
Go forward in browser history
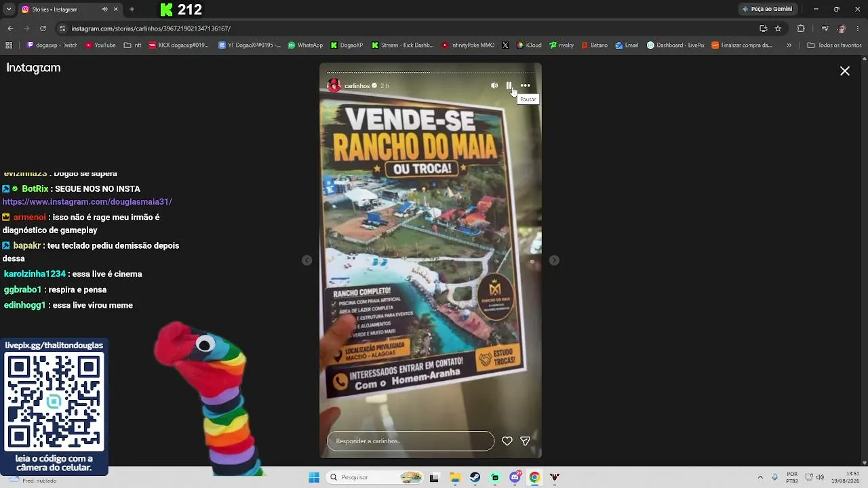(x=26, y=28)
